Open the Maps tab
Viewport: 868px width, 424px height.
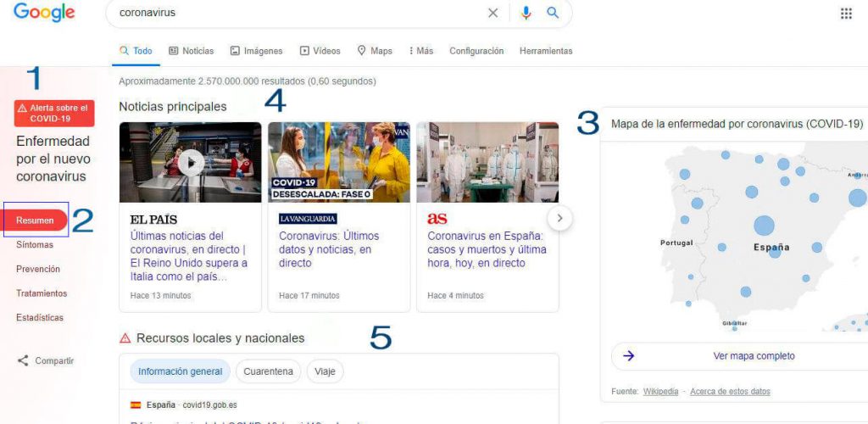(x=375, y=51)
